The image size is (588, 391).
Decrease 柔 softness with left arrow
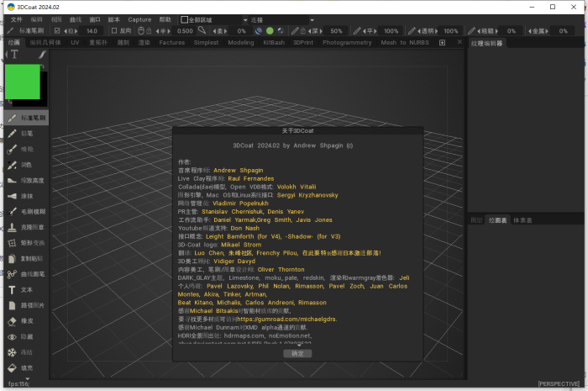[214, 31]
